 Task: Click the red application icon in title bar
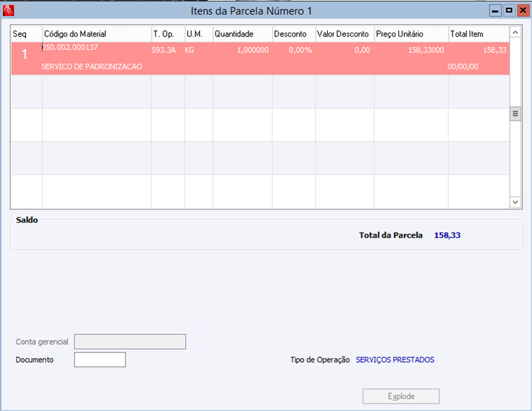click(x=8, y=11)
